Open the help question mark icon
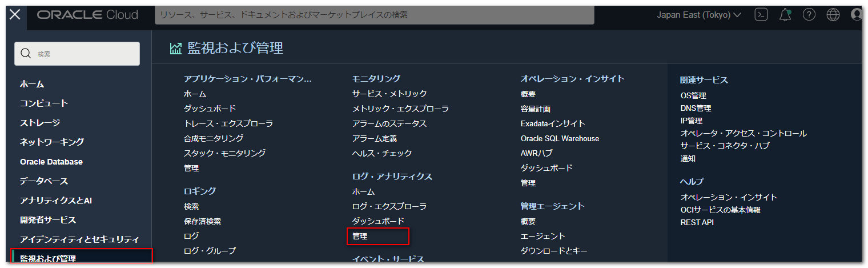 (809, 15)
